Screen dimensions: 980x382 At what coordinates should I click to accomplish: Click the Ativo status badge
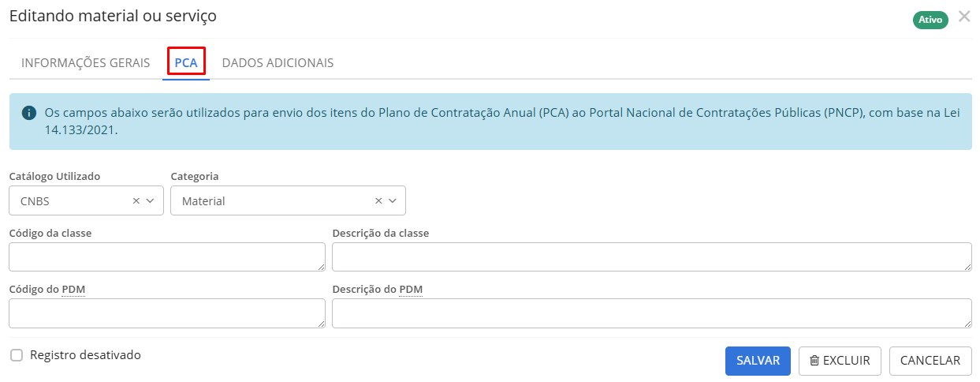coord(930,20)
